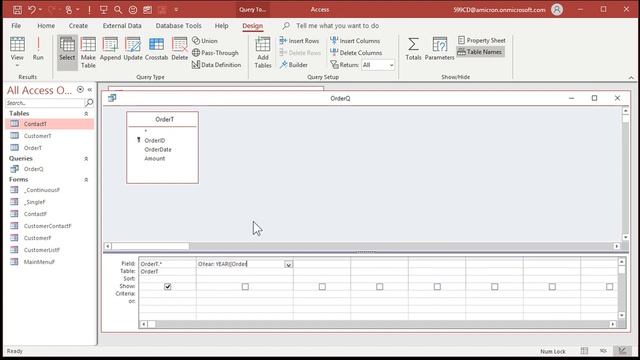Check Show box in the sixth grid column
The width and height of the screenshot is (640, 360).
[x=495, y=287]
